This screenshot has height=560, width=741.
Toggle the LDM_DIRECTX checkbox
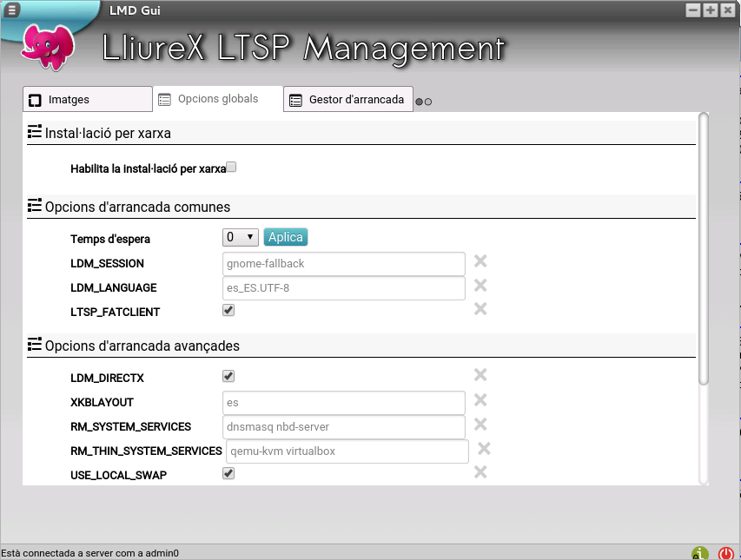click(229, 376)
